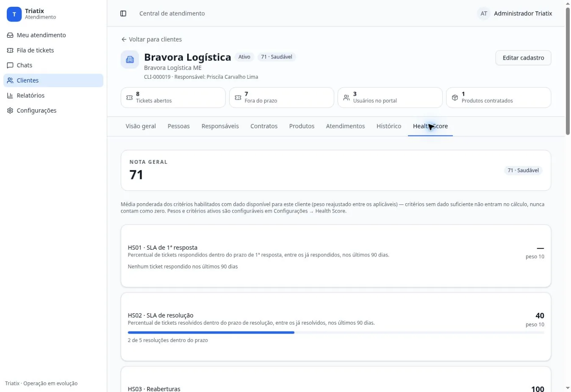Click the back arrow icon
Image resolution: width=571 pixels, height=392 pixels.
[x=124, y=39]
